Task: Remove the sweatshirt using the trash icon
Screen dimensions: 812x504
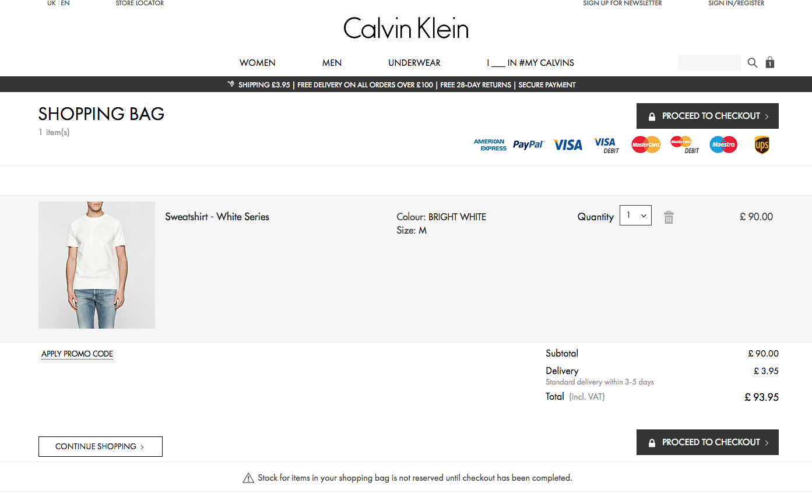Action: pyautogui.click(x=669, y=216)
